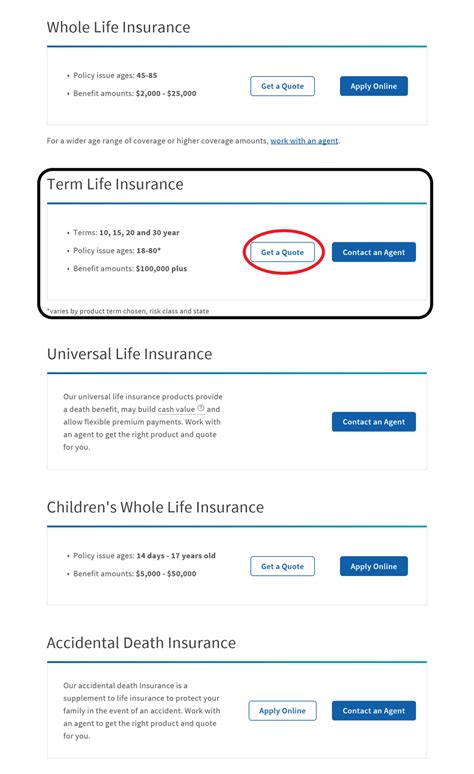474x774 pixels.
Task: Click the Whole Life Insurance heading
Action: (118, 27)
